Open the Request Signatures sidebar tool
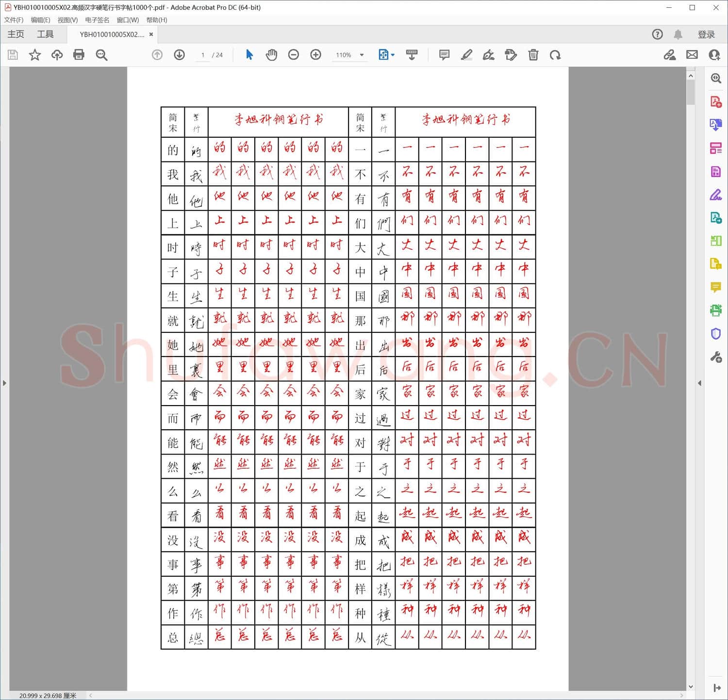Viewport: 728px width, 700px height. 716,217
